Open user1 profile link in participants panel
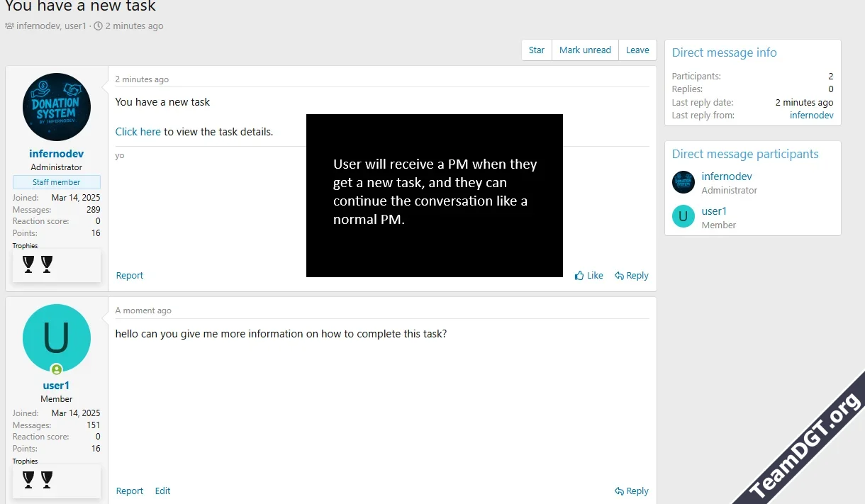The width and height of the screenshot is (865, 504). click(x=714, y=211)
